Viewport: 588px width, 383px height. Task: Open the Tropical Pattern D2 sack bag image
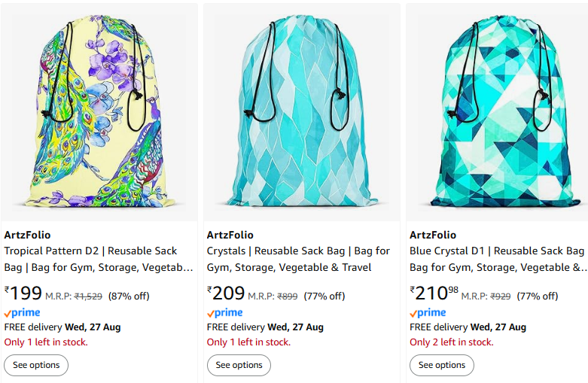(99, 111)
